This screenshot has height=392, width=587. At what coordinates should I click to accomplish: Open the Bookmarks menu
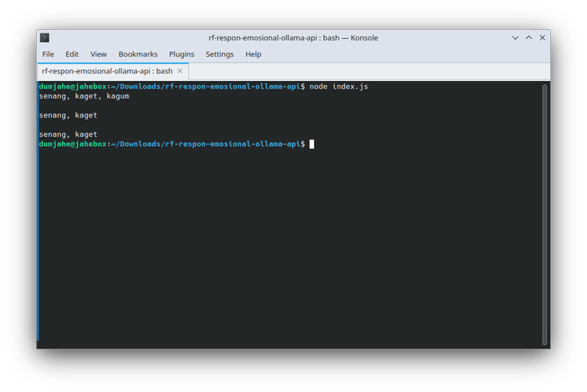click(x=138, y=54)
